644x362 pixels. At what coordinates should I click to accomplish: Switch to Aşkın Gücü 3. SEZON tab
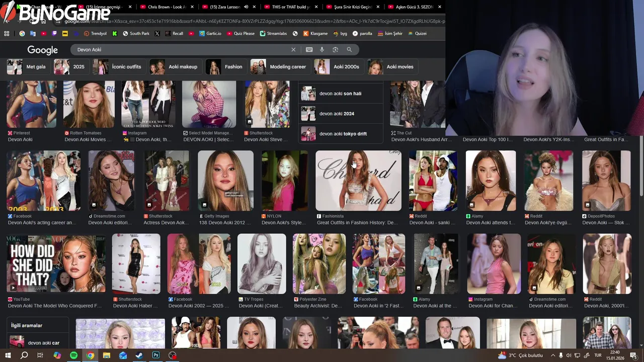414,7
